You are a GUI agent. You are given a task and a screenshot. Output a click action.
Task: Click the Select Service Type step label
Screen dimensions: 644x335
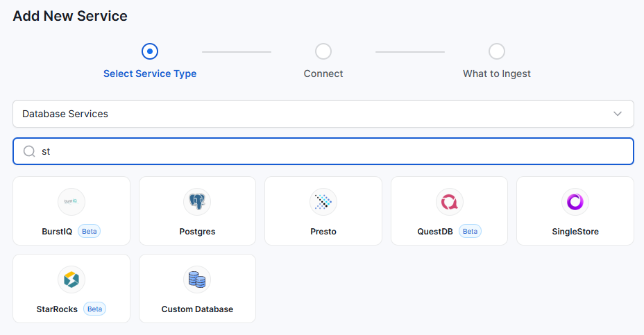click(x=150, y=74)
